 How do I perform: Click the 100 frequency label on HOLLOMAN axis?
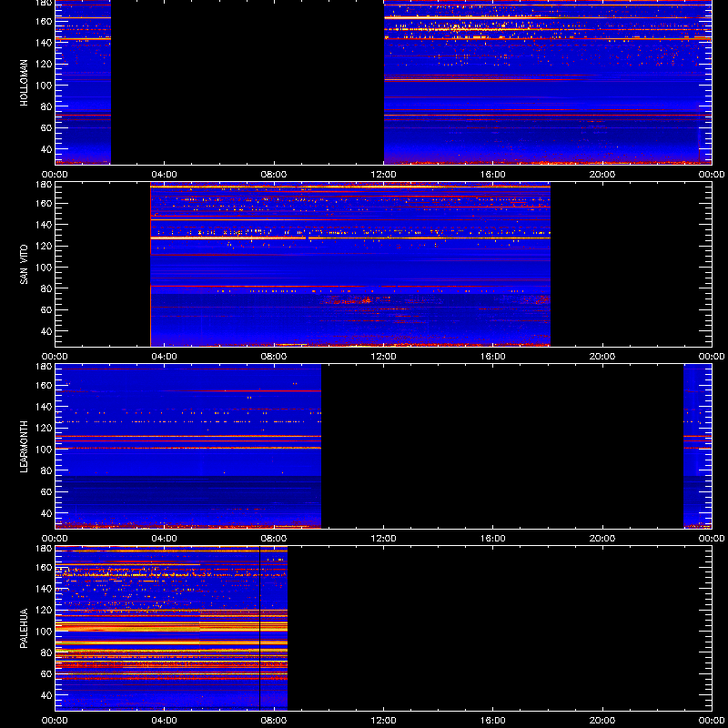point(45,85)
